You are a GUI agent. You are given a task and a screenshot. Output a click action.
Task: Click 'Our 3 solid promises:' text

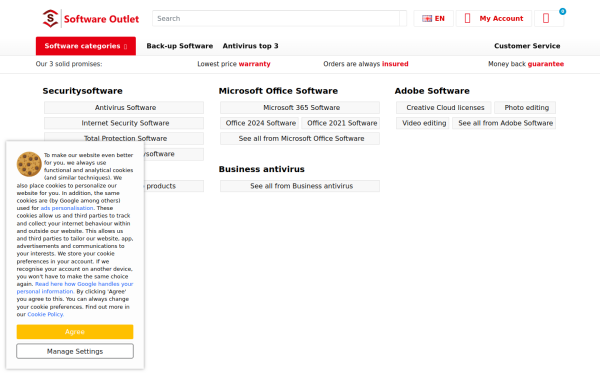tap(69, 64)
